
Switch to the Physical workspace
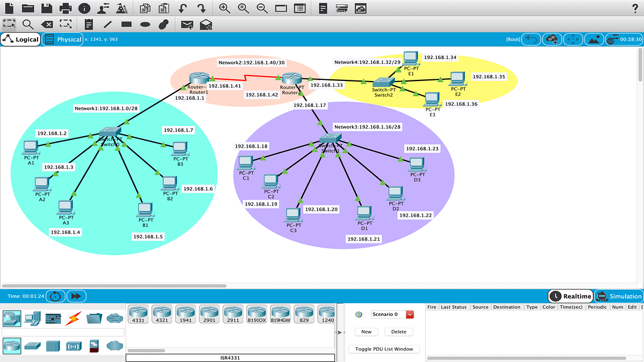point(62,39)
